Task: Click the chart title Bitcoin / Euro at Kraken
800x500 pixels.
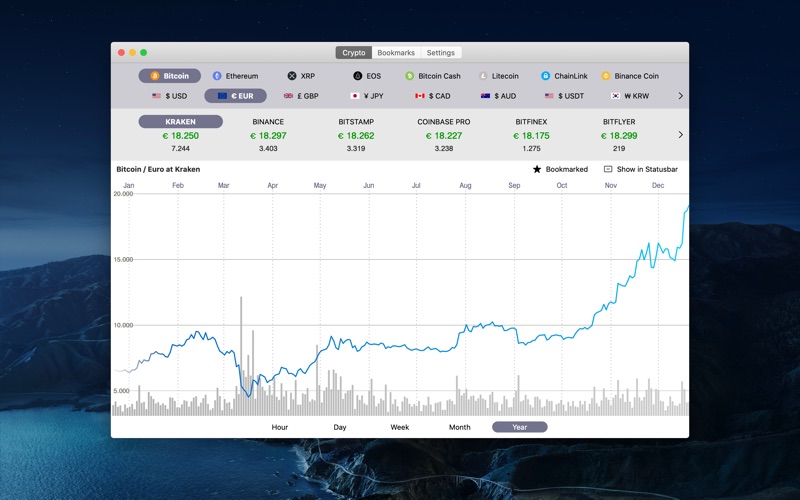Action: [158, 169]
